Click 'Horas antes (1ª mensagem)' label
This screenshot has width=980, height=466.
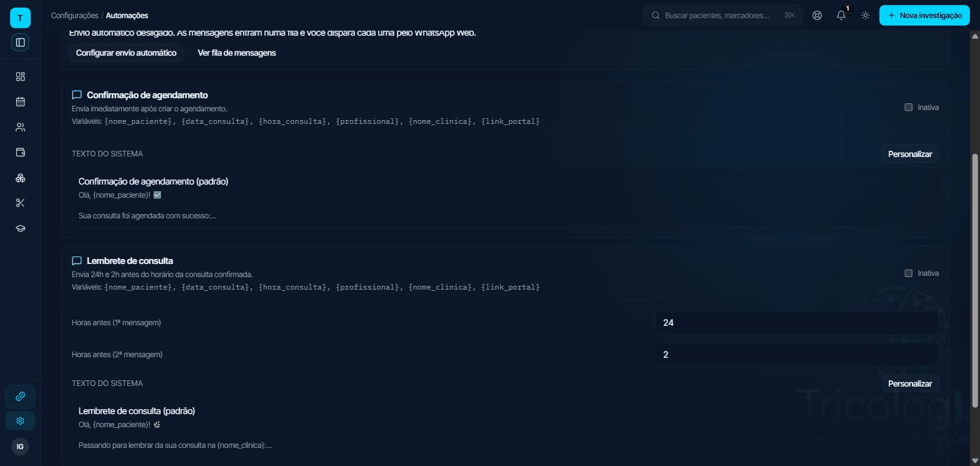click(x=116, y=323)
